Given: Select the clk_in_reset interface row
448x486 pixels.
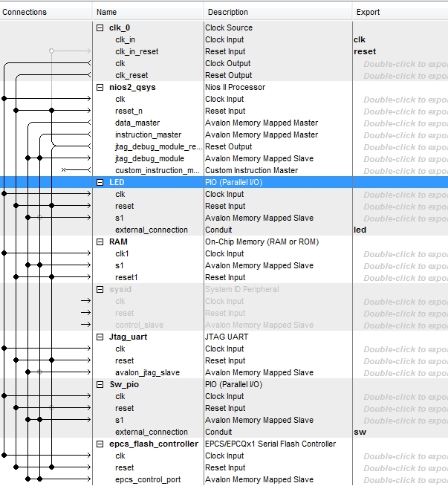Looking at the screenshot, I should click(x=137, y=52).
